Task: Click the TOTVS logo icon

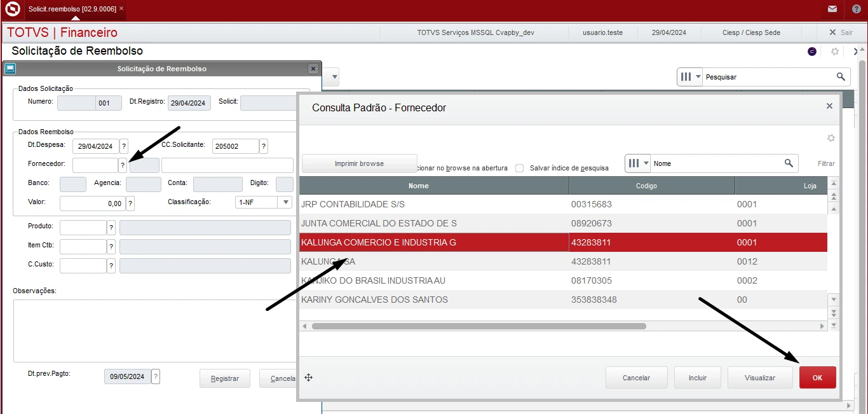Action: 12,10
